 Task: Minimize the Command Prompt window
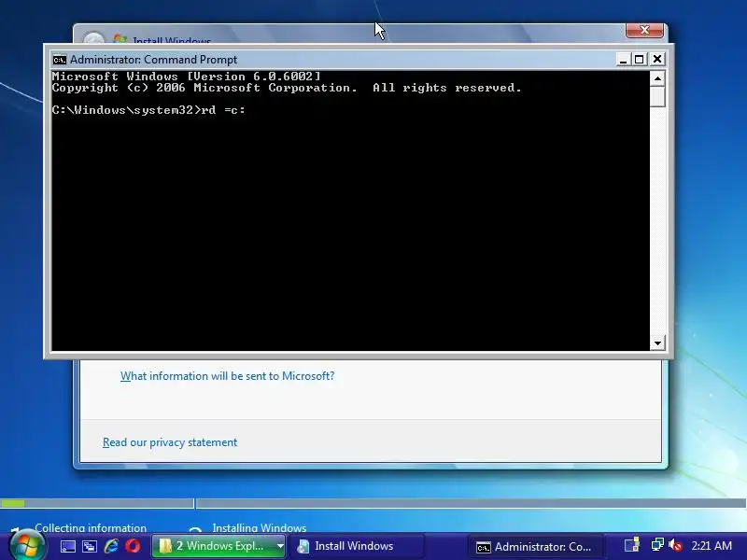[623, 59]
